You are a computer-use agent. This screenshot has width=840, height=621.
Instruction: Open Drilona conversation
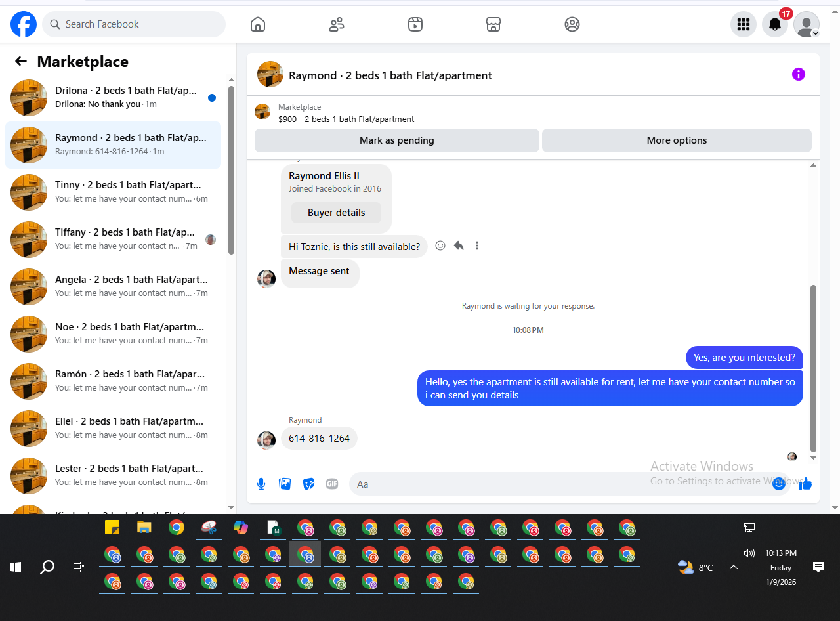113,98
